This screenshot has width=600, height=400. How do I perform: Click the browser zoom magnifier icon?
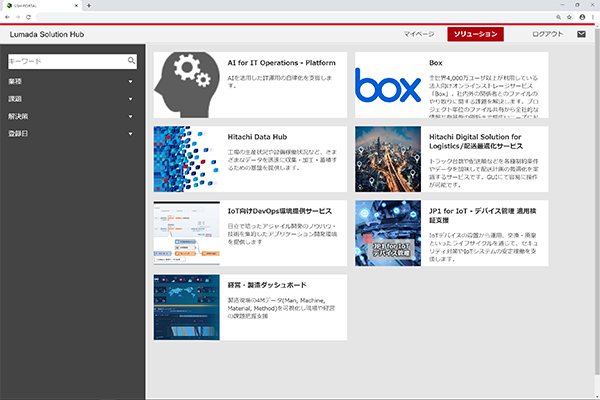559,17
